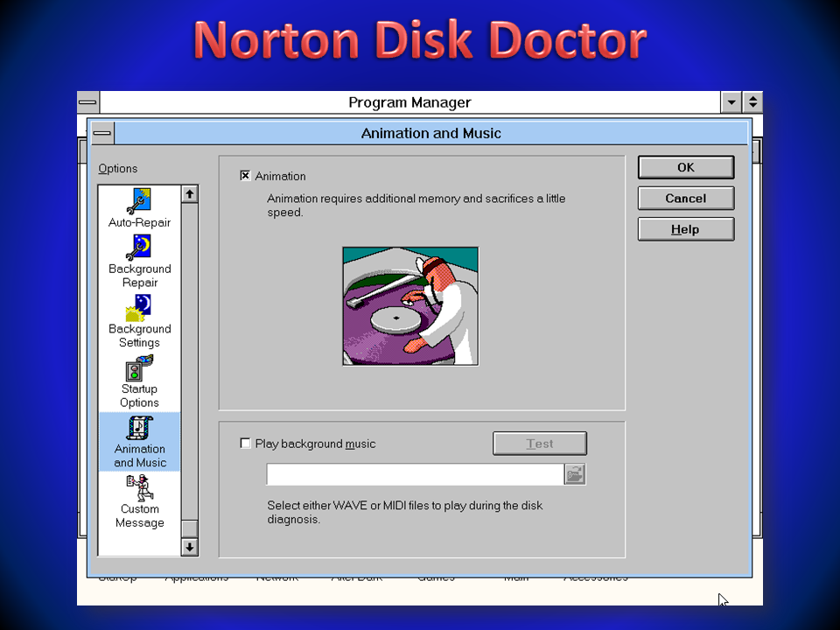Confirm settings with OK button
840x630 pixels.
pyautogui.click(x=686, y=168)
